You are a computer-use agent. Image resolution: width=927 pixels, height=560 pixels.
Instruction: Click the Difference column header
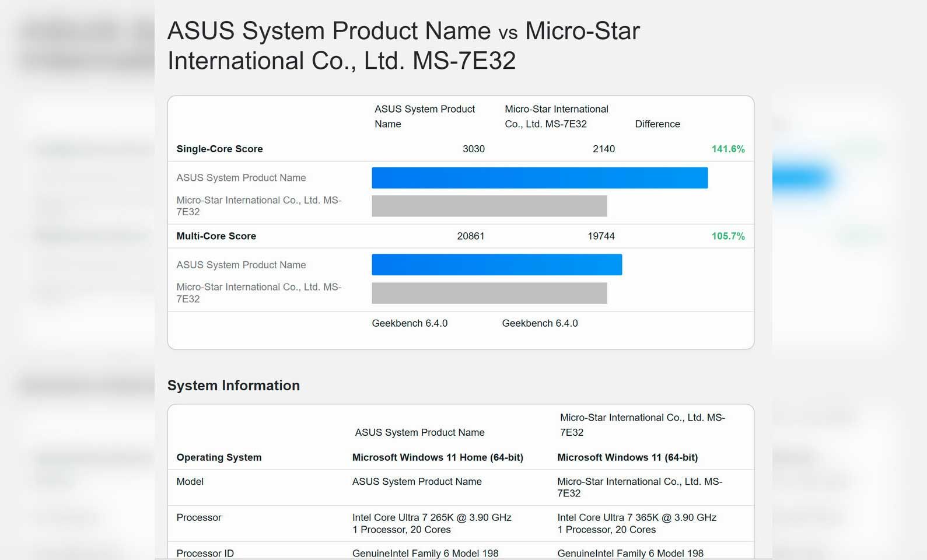tap(657, 124)
